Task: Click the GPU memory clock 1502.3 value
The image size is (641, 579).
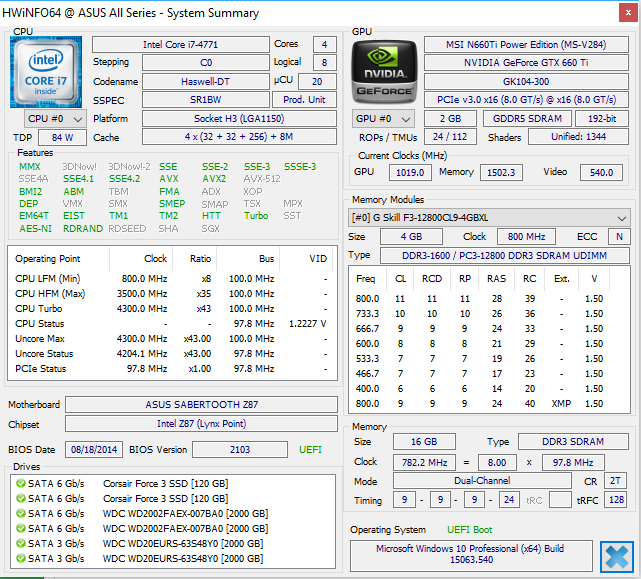Action: pyautogui.click(x=501, y=173)
